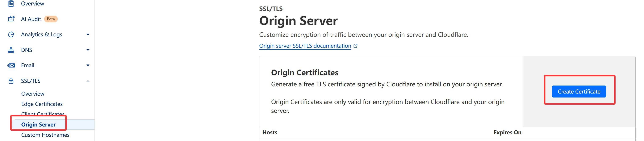Open Origin server SSL/TLS documentation link
Screen dimensions: 644x141
tap(305, 46)
